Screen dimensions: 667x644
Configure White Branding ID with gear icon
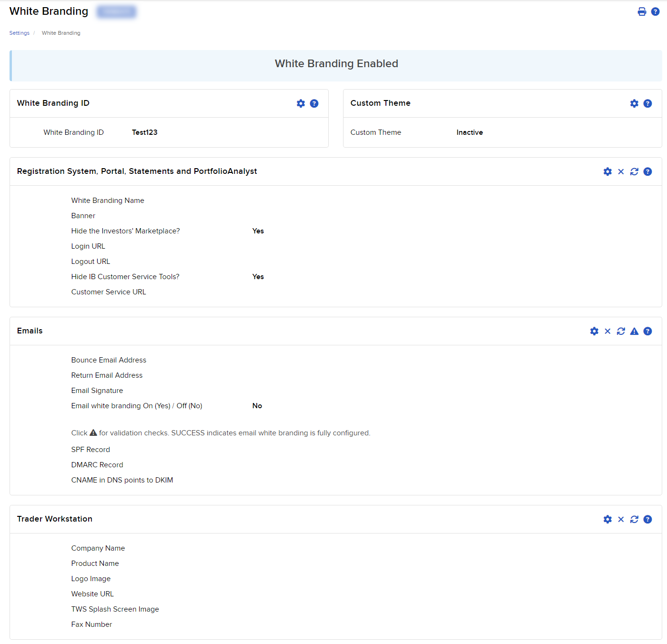301,103
